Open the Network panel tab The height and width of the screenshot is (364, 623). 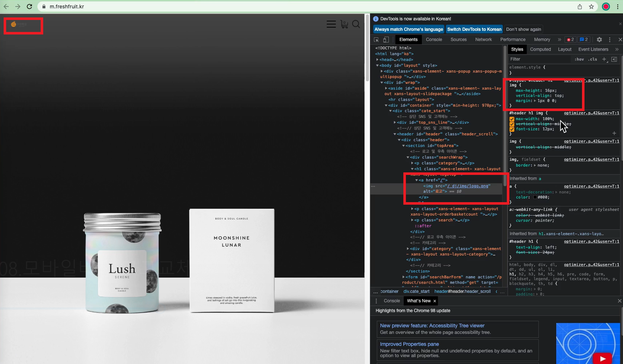pos(484,40)
